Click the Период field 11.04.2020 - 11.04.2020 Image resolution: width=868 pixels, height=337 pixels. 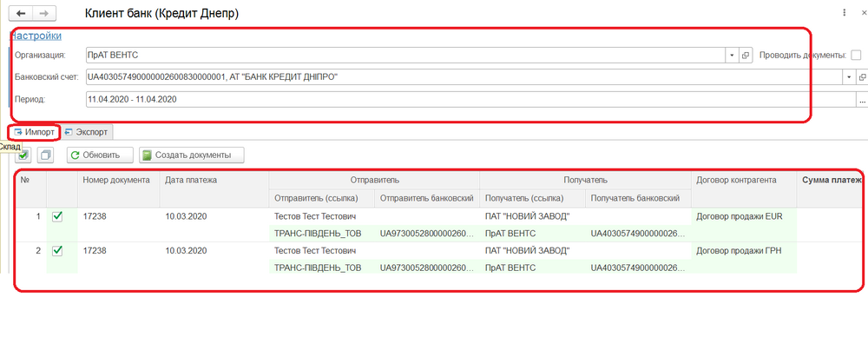point(470,100)
